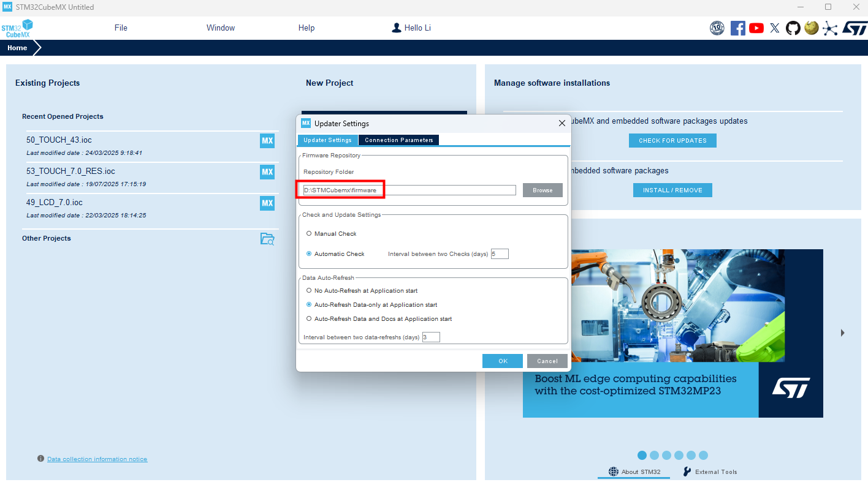Click the Home breadcrumb
Viewport: 868px width, 485px height.
(x=17, y=48)
